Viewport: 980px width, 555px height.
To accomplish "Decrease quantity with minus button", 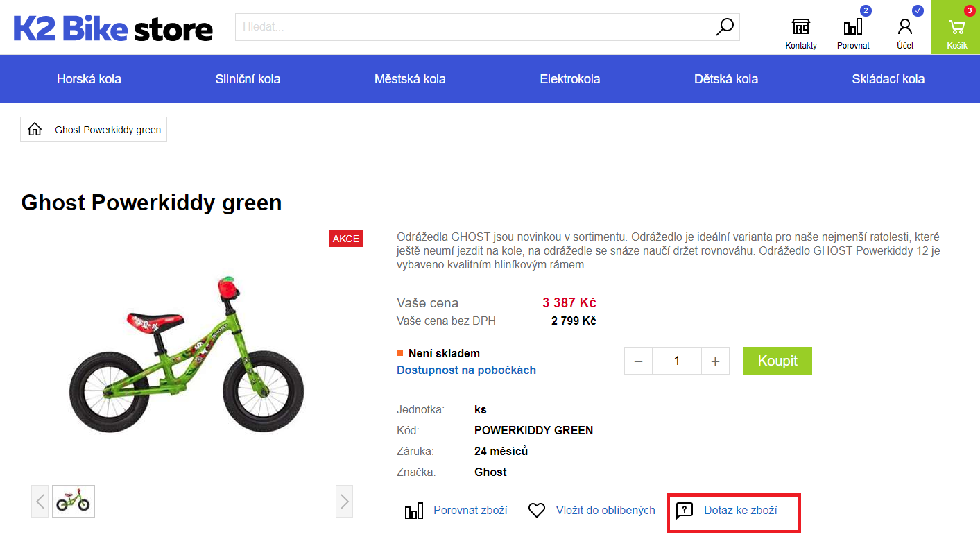I will click(x=639, y=361).
